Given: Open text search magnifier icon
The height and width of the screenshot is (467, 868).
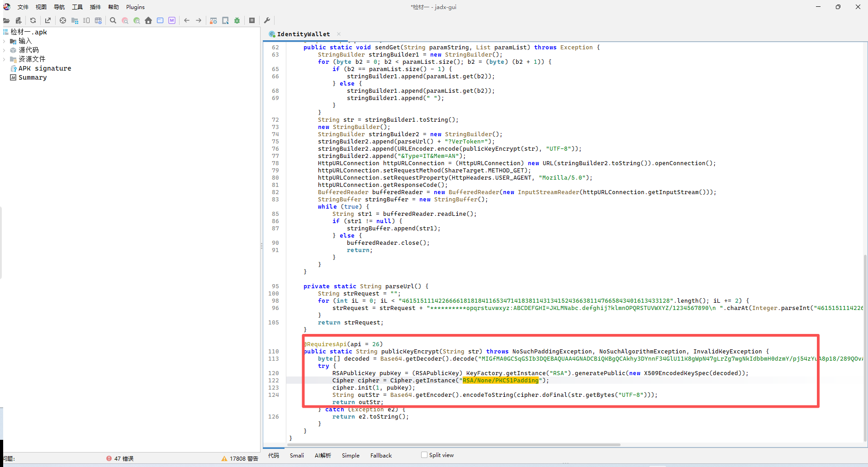Looking at the screenshot, I should [x=113, y=20].
